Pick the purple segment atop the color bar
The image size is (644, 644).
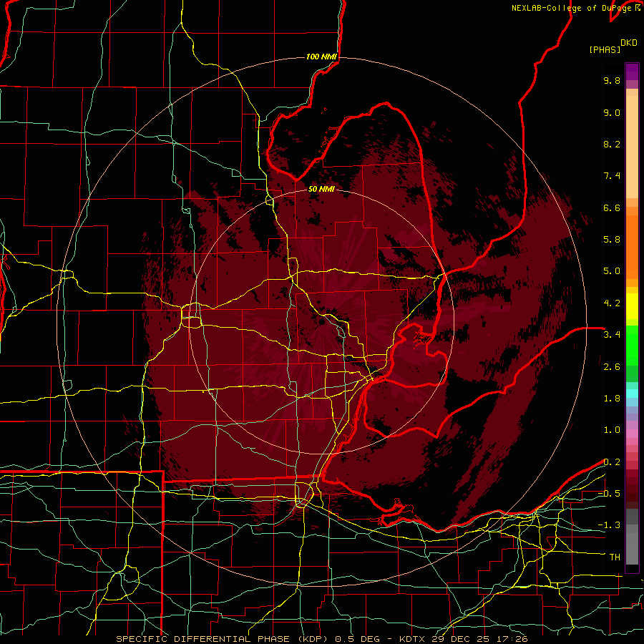tap(632, 72)
